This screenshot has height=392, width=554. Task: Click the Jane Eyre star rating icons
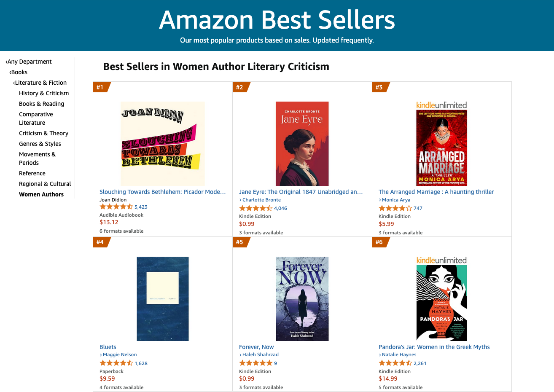[255, 208]
